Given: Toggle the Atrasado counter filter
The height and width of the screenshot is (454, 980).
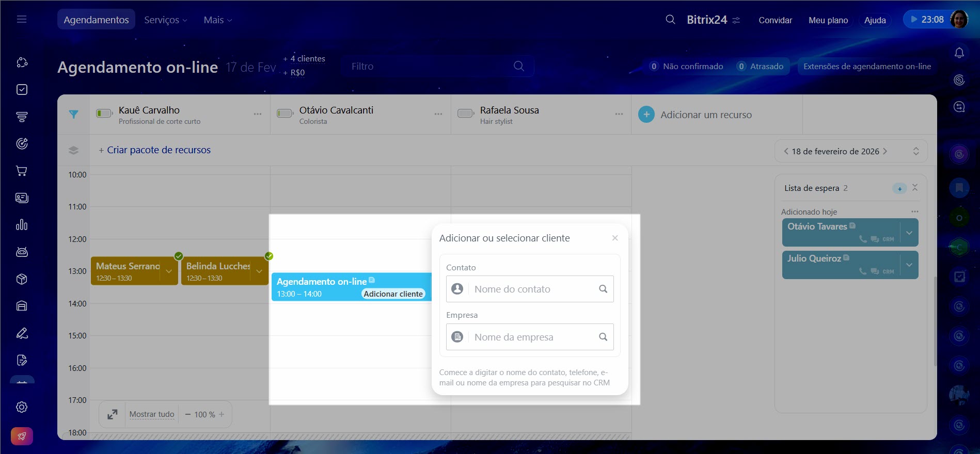Looking at the screenshot, I should coord(761,67).
